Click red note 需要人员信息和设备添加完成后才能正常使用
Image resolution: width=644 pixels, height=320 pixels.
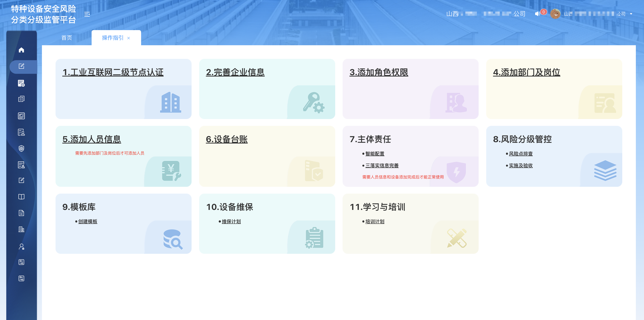pos(403,177)
